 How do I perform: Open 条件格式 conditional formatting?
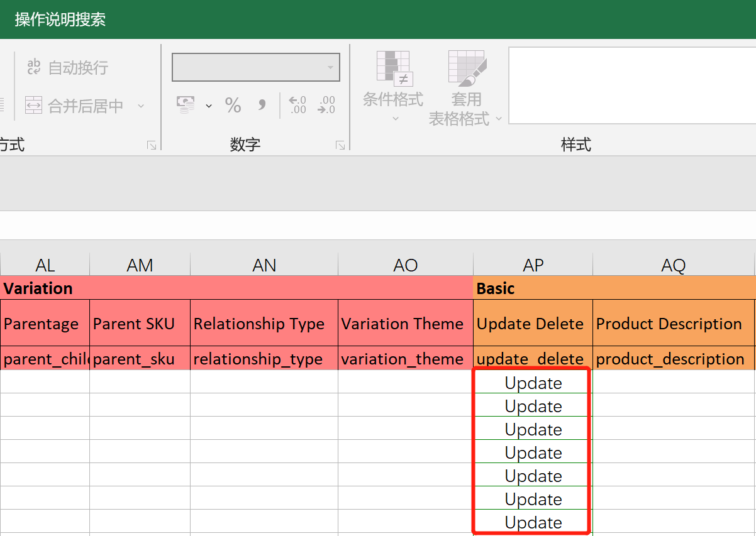[393, 86]
